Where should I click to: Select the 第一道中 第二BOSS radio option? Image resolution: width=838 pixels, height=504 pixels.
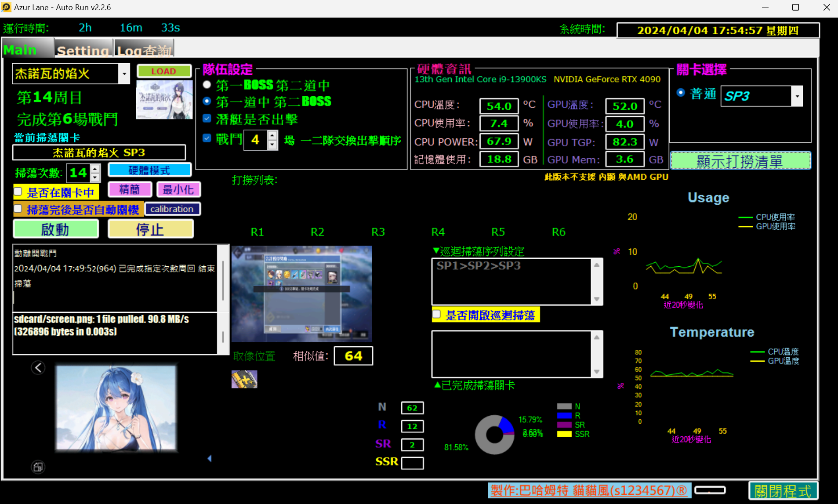click(207, 101)
